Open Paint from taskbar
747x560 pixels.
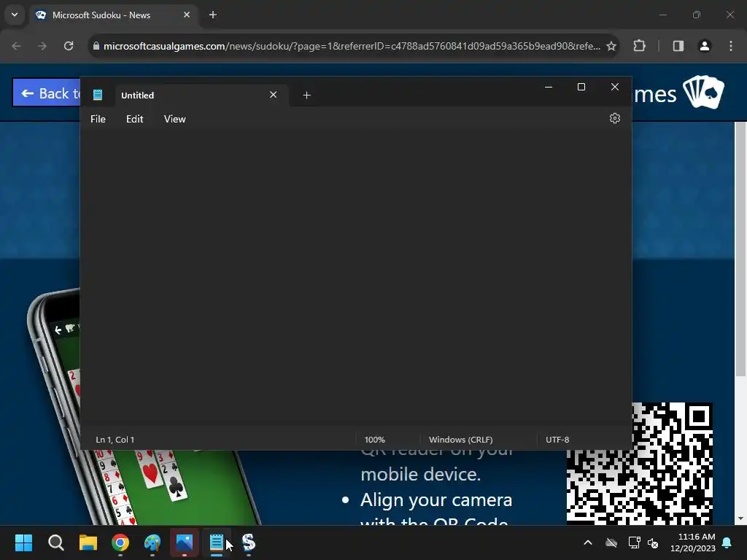[x=152, y=542]
